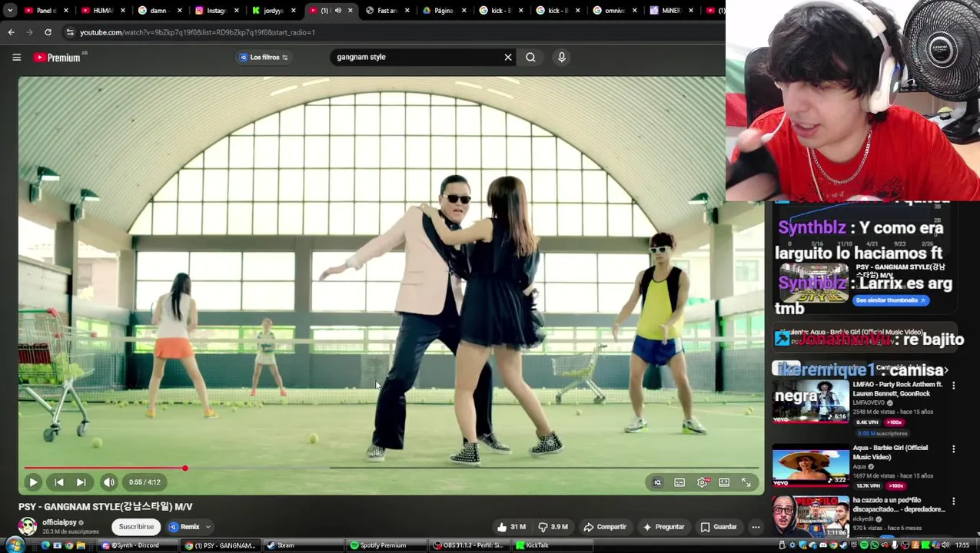Expand the dropdown arrow next to Remix
980x553 pixels.
coord(208,527)
